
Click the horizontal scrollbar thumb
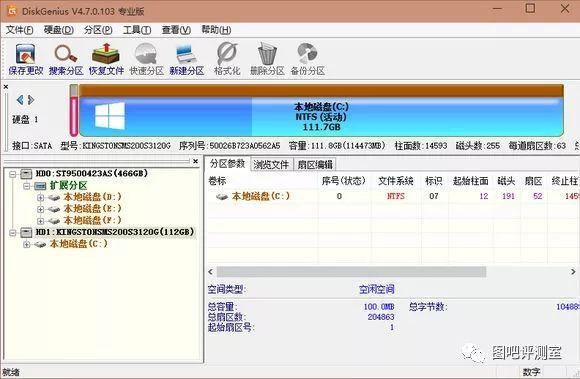pos(351,272)
